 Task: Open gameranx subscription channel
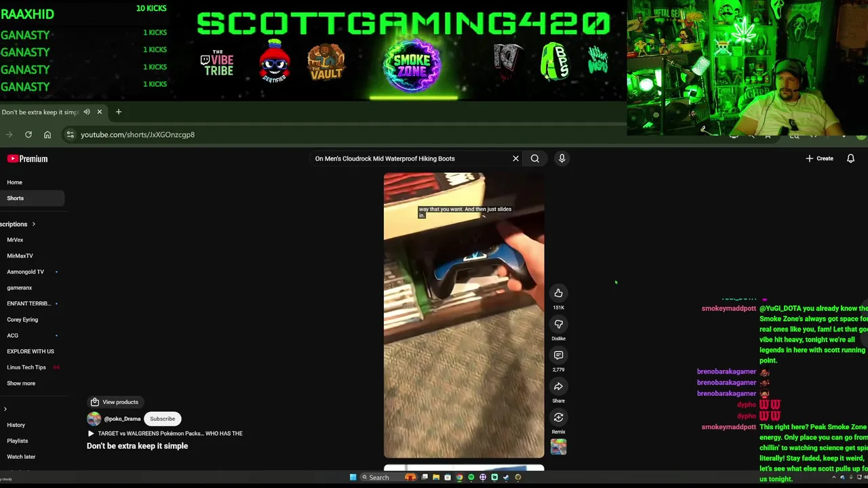19,288
